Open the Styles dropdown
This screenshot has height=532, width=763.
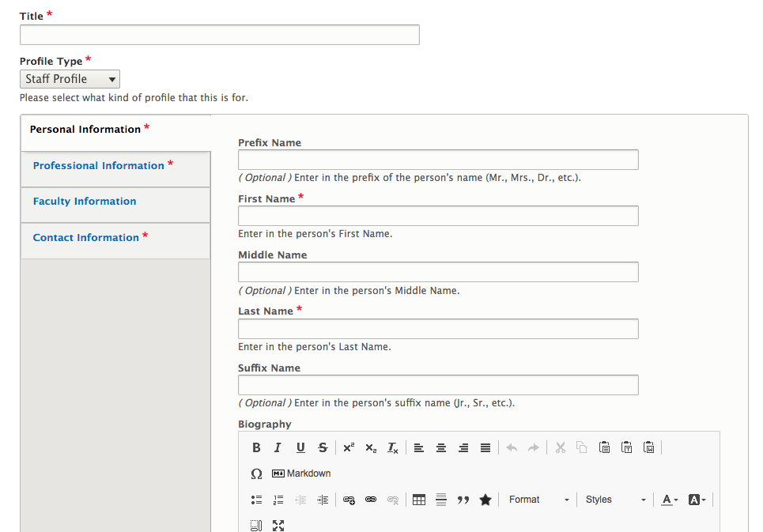(615, 500)
